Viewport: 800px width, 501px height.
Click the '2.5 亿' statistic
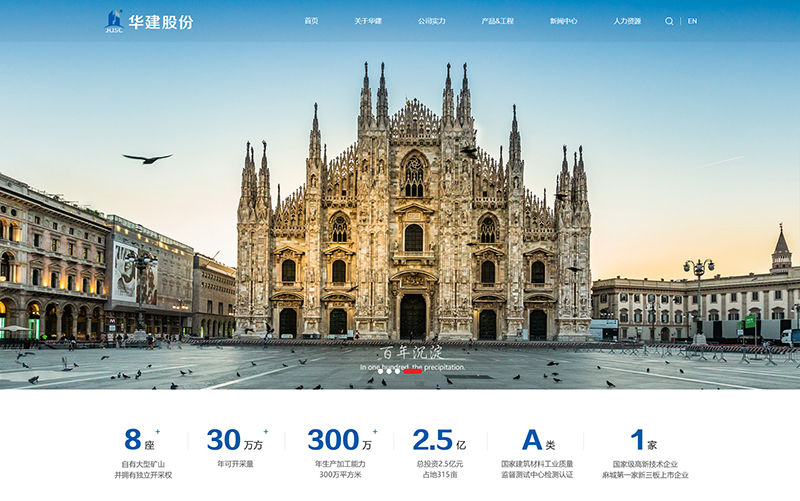click(439, 440)
